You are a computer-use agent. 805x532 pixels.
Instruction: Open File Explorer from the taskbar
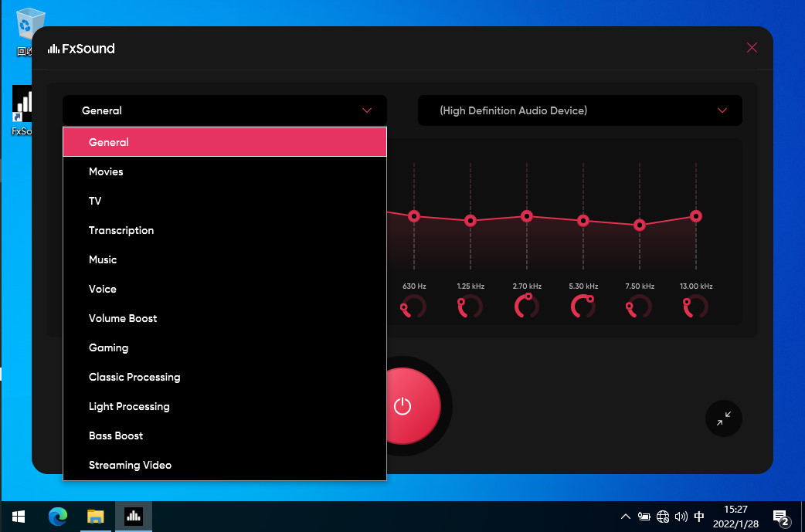[x=96, y=517]
